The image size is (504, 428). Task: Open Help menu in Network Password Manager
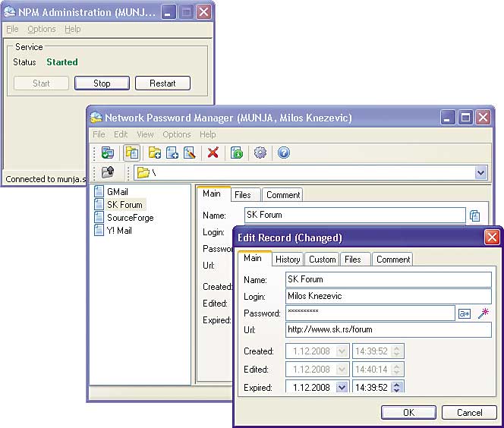click(x=208, y=134)
